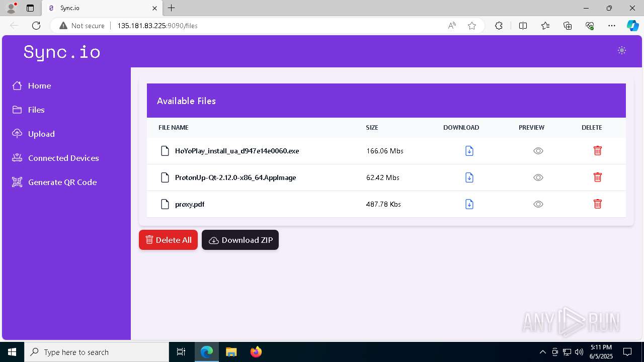Image resolution: width=644 pixels, height=362 pixels.
Task: Open browser Extensions menu
Action: point(499,26)
